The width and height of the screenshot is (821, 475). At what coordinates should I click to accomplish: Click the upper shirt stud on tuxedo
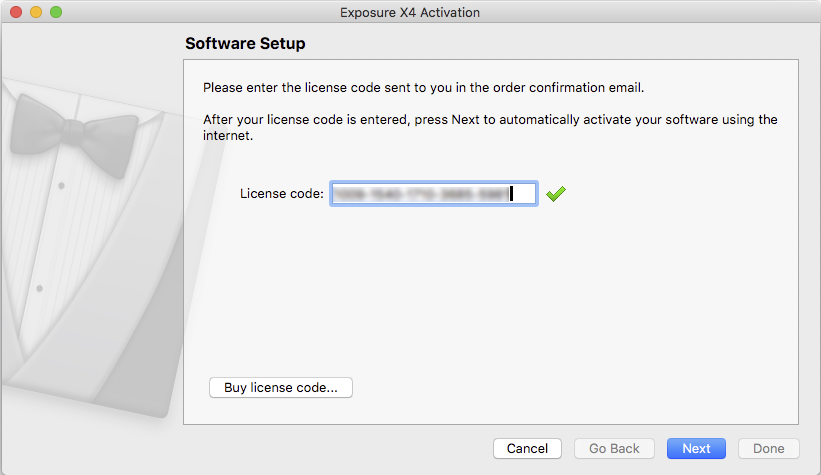(61, 185)
